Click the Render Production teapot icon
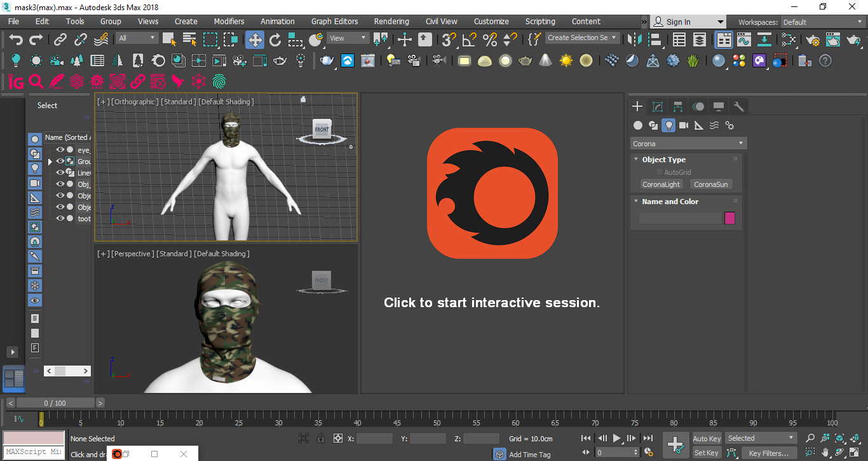The image size is (868, 461). pyautogui.click(x=853, y=39)
